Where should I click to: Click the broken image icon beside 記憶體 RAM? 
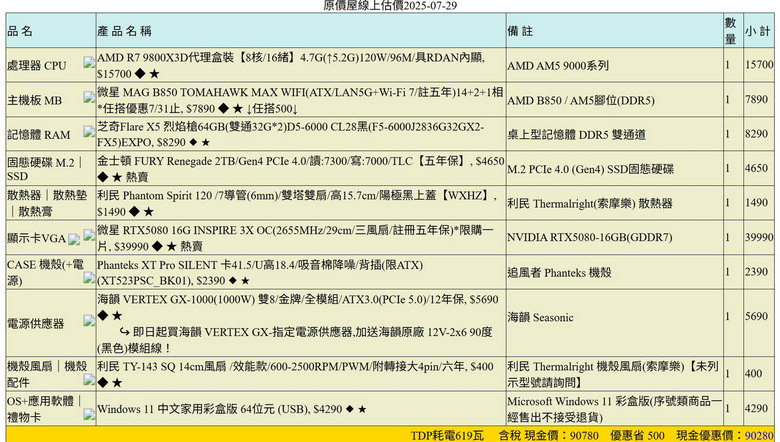click(x=89, y=132)
